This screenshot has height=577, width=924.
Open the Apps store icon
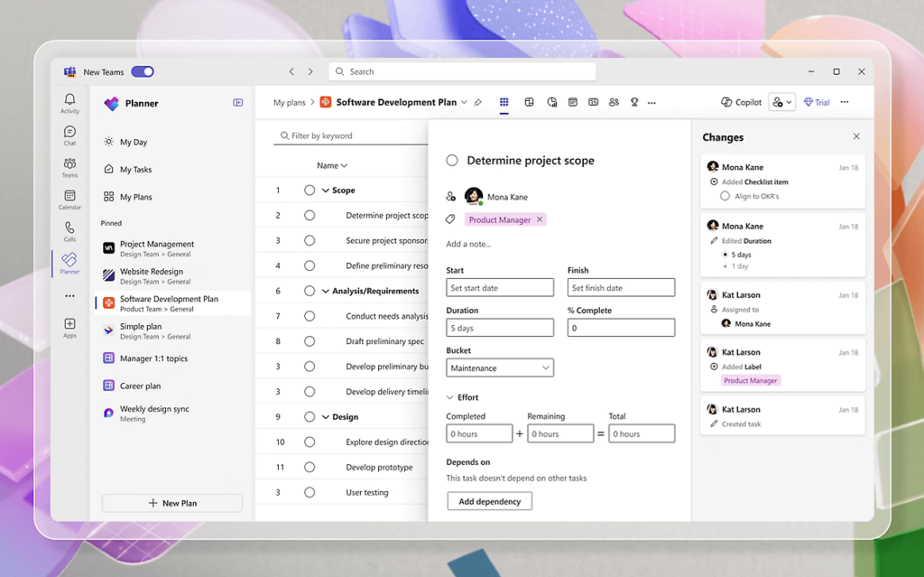click(x=69, y=328)
